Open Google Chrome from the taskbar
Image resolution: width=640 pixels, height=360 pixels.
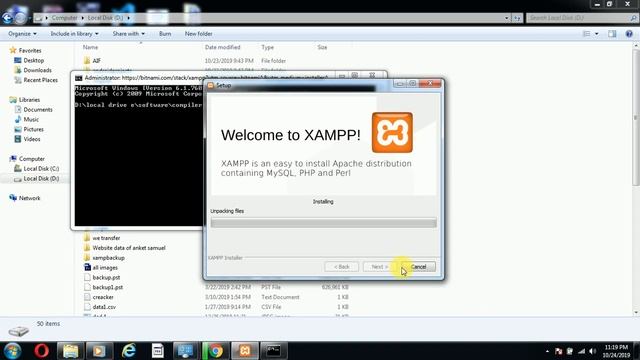tap(215, 351)
